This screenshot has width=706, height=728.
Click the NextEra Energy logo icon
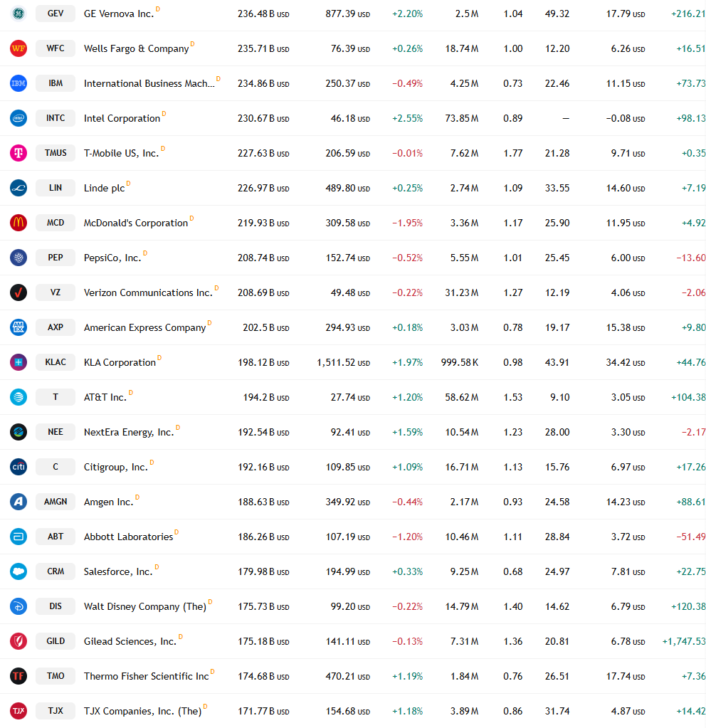click(x=19, y=431)
